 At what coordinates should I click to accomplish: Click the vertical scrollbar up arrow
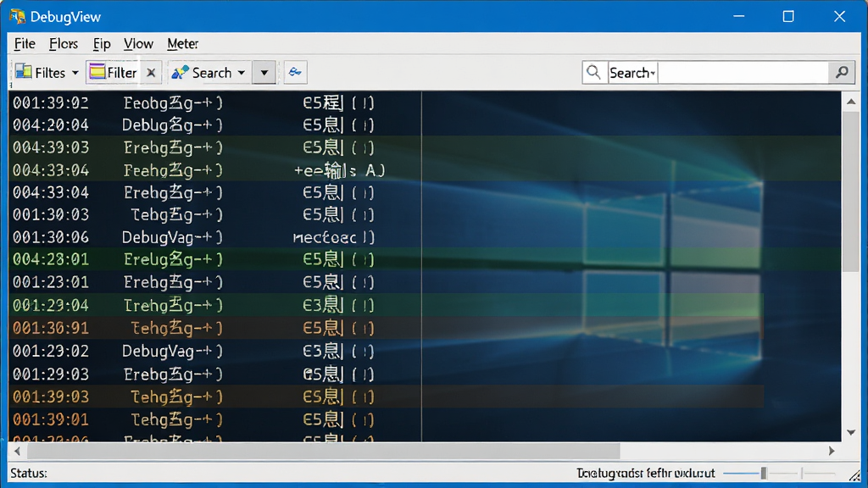tap(851, 102)
